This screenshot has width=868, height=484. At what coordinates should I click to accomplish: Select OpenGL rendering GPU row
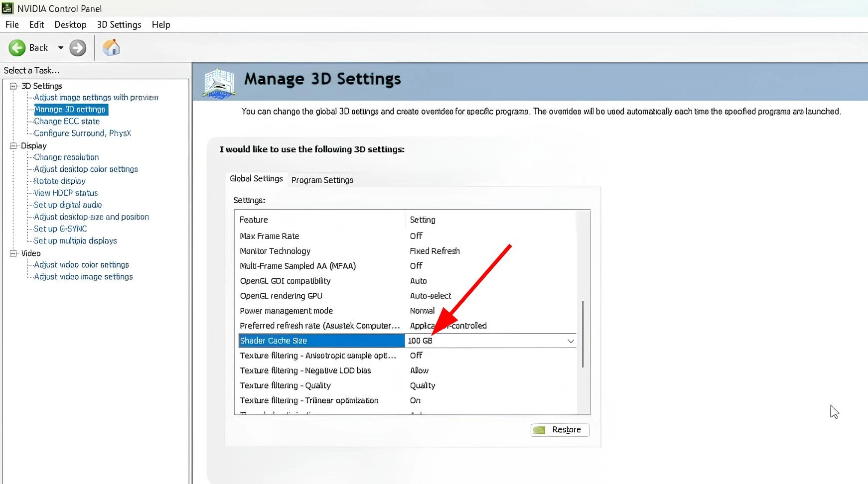coord(407,296)
